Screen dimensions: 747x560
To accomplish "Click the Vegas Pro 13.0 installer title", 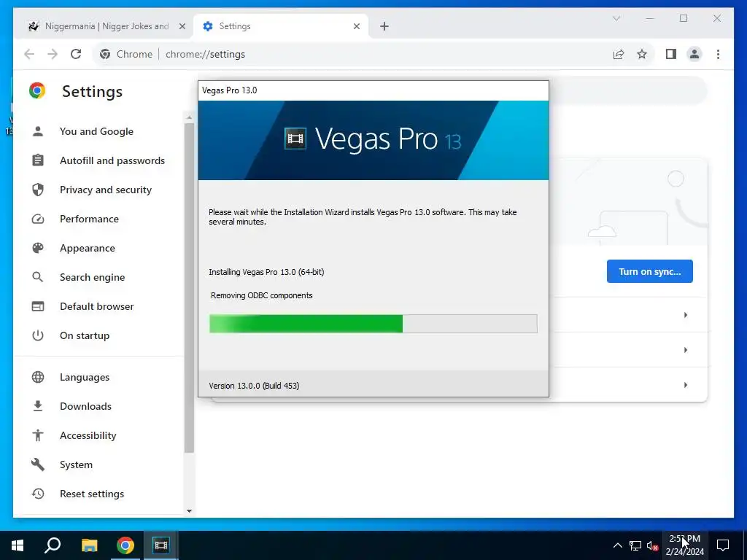I will pyautogui.click(x=229, y=90).
